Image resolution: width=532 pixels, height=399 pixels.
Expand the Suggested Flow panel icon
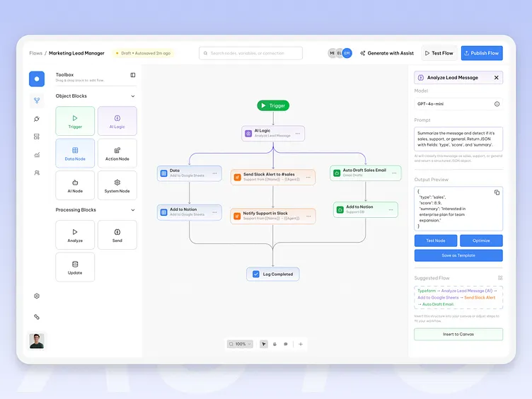[x=500, y=278]
